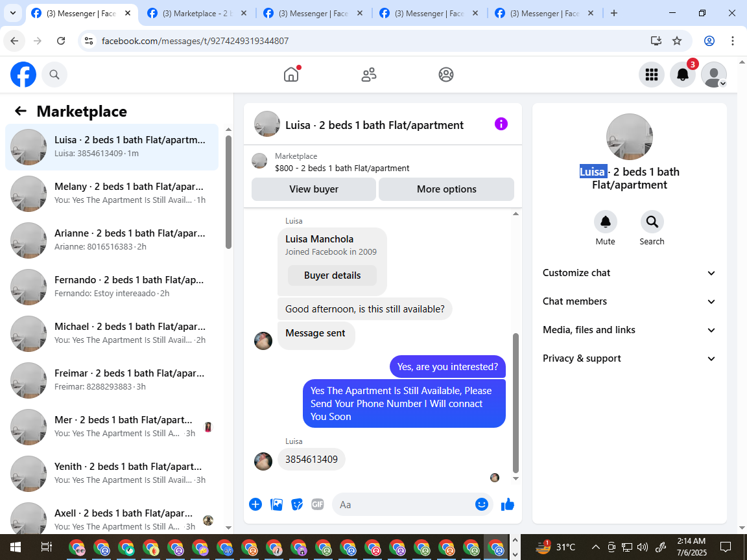Viewport: 747px width, 560px height.
Task: Click the browser back arrow
Action: [14, 41]
